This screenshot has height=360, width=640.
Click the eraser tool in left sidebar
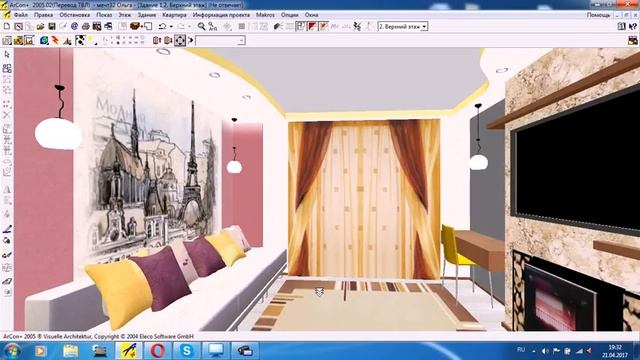coord(7,281)
